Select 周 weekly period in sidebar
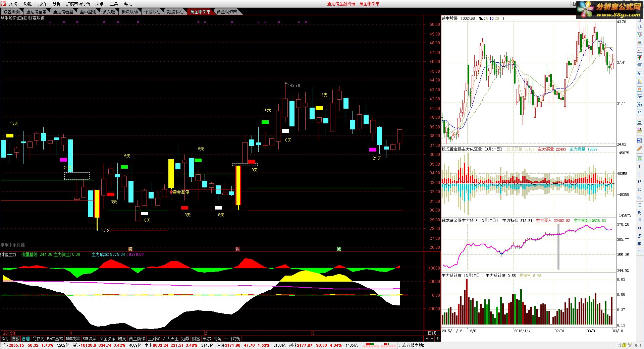 [639, 213]
